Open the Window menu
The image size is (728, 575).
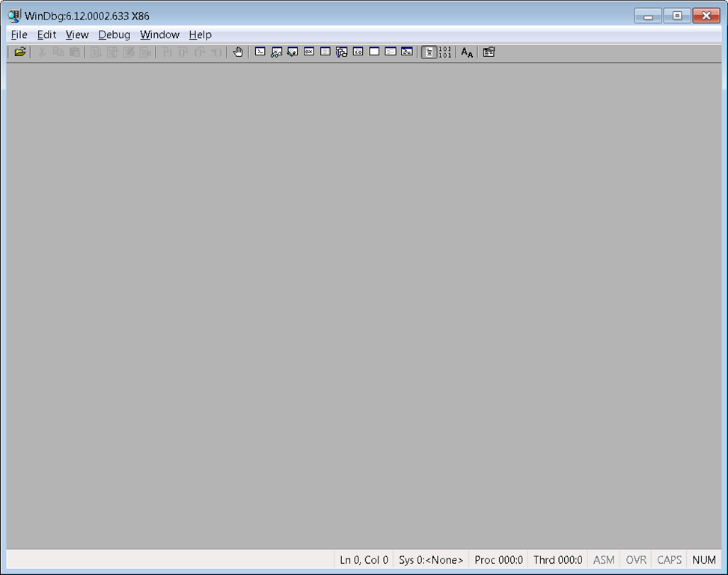coord(159,34)
